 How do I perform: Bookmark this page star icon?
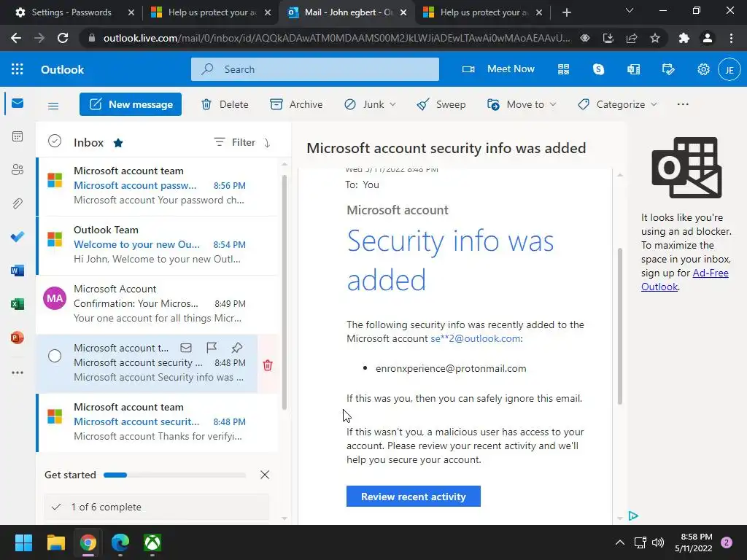pyautogui.click(x=655, y=38)
